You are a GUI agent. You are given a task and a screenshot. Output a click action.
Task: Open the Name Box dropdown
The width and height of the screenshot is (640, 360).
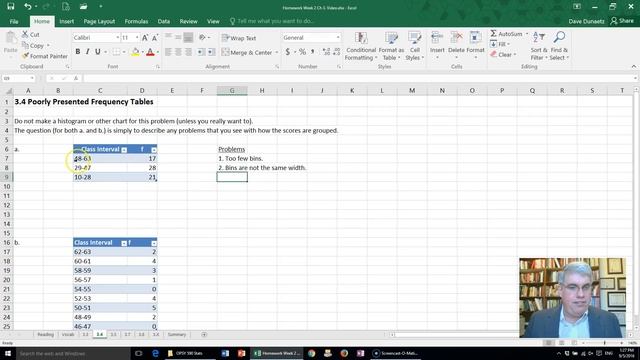click(32, 78)
